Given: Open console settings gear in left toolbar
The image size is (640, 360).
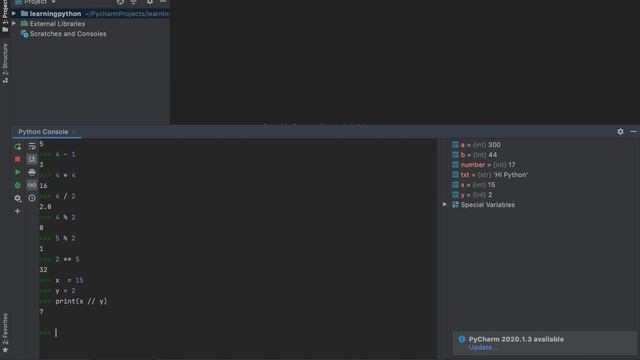Looking at the screenshot, I should click(x=18, y=198).
